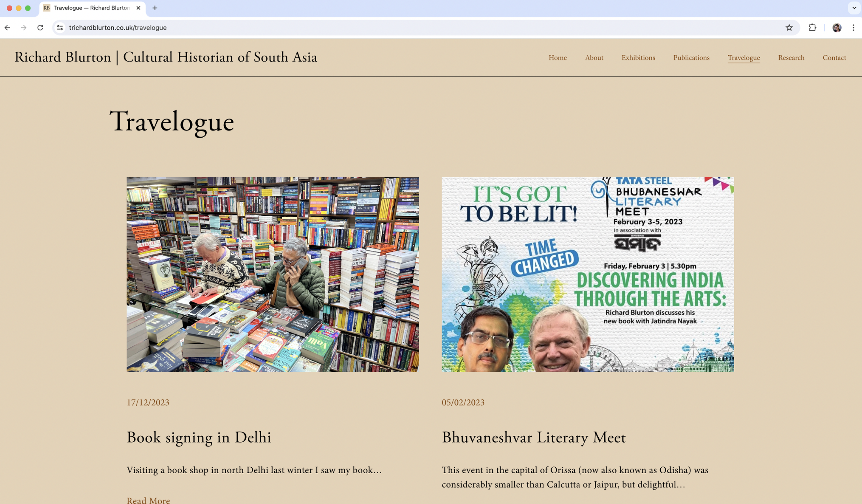Screen dimensions: 862x504
Task: Click inside the address bar
Action: [x=158, y=28]
